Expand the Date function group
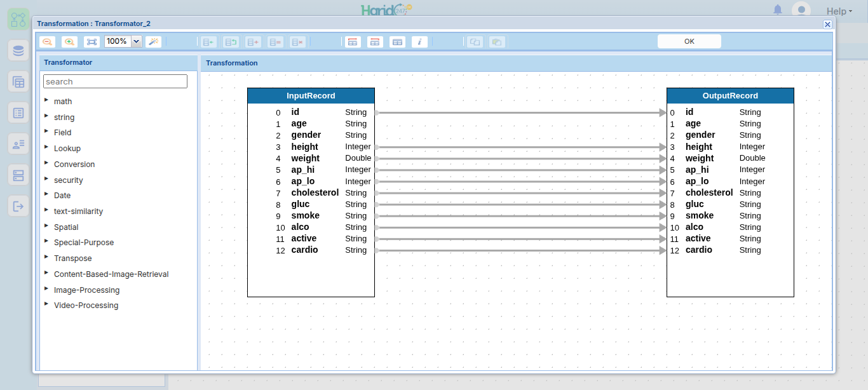Screen dimensions: 868x390 click(x=47, y=194)
